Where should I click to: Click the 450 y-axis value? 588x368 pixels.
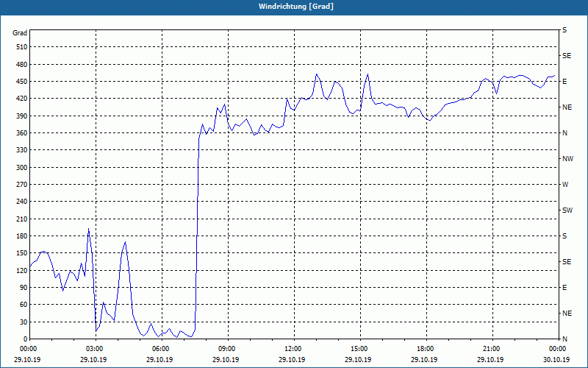(x=22, y=82)
